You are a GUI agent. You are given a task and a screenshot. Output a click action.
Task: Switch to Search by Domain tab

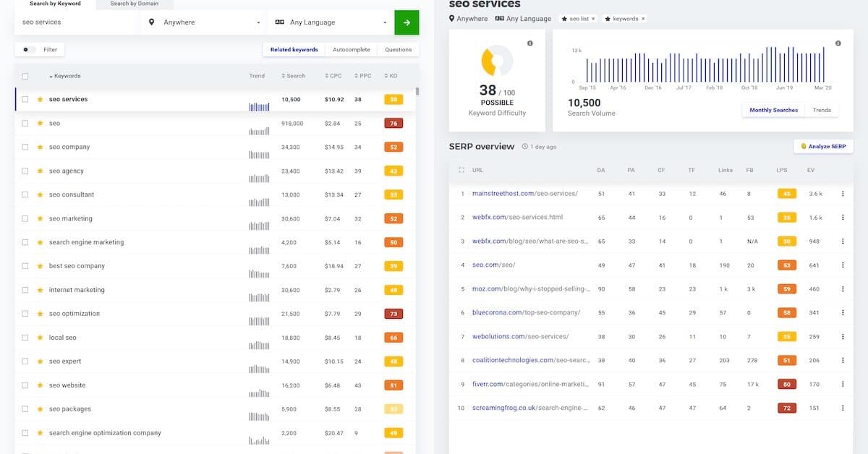point(135,4)
